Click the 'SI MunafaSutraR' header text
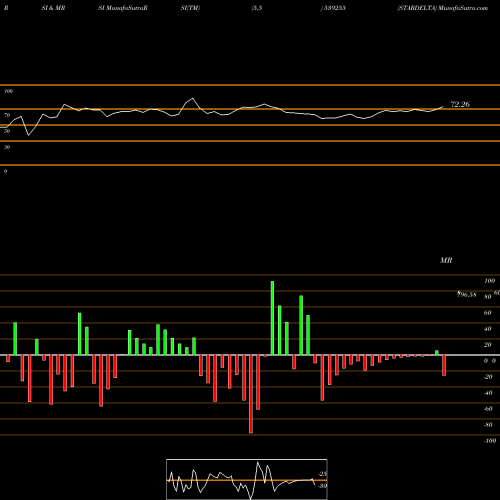 123,8
